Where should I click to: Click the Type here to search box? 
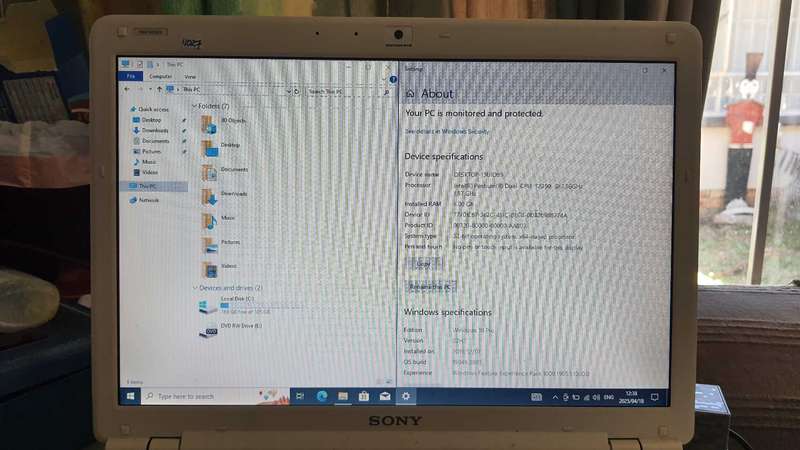pos(214,396)
